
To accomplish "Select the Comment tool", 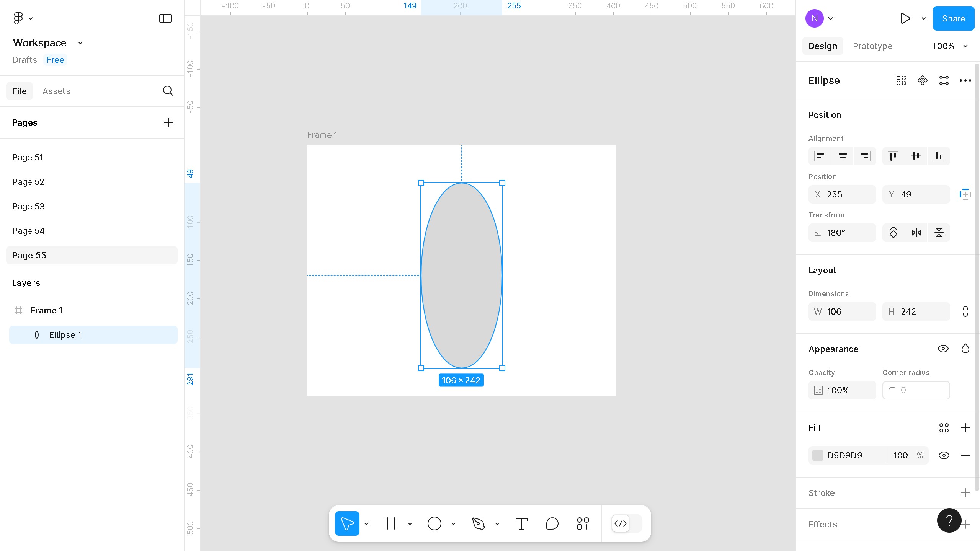I will [x=552, y=523].
